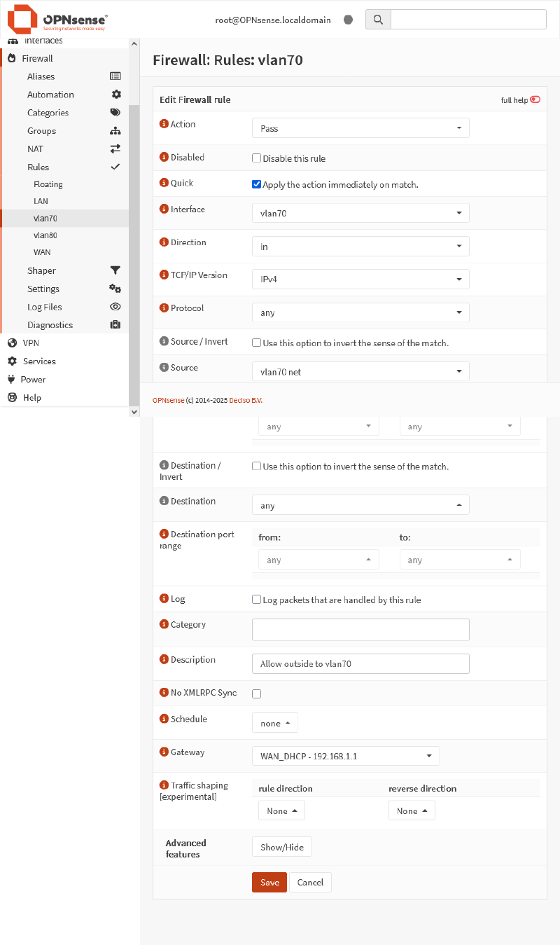The height and width of the screenshot is (945, 560).
Task: Open the Gateway WAN_DHCP dropdown
Action: [345, 757]
